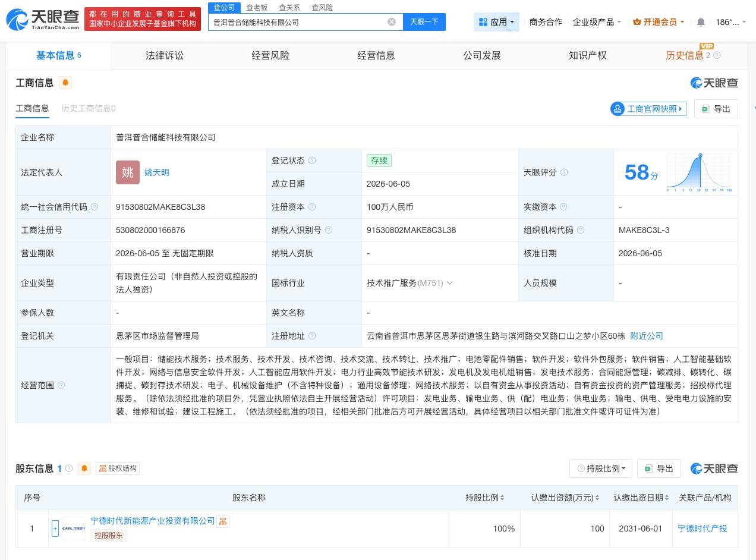The image size is (756, 560).
Task: Open 知识产权 tab
Action: 588,55
